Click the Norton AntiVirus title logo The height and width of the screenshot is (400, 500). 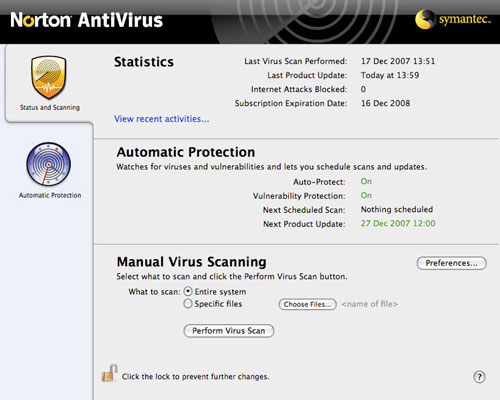87,20
